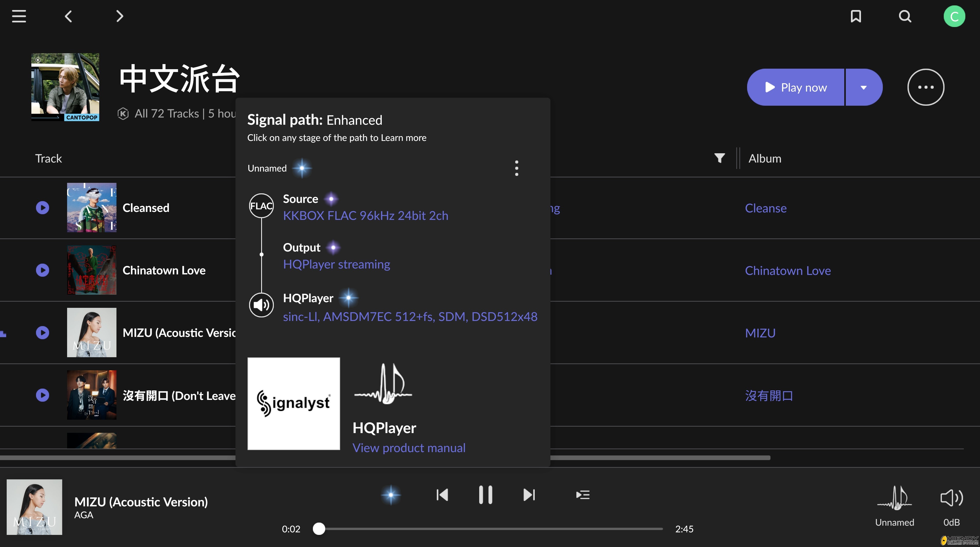Click the horizontal scrollbar under track list
This screenshot has height=547, width=980.
385,458
